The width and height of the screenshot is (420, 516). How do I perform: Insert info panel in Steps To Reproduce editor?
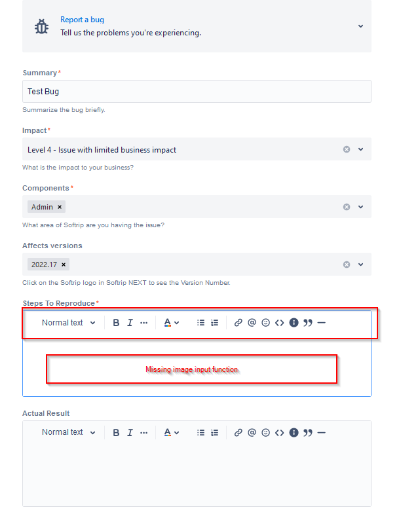[294, 323]
